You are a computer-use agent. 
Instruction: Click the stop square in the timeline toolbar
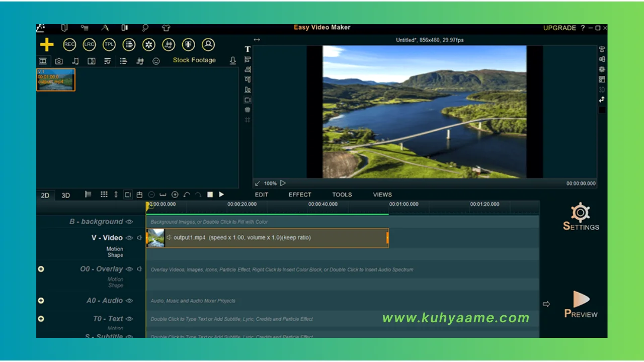pos(210,195)
